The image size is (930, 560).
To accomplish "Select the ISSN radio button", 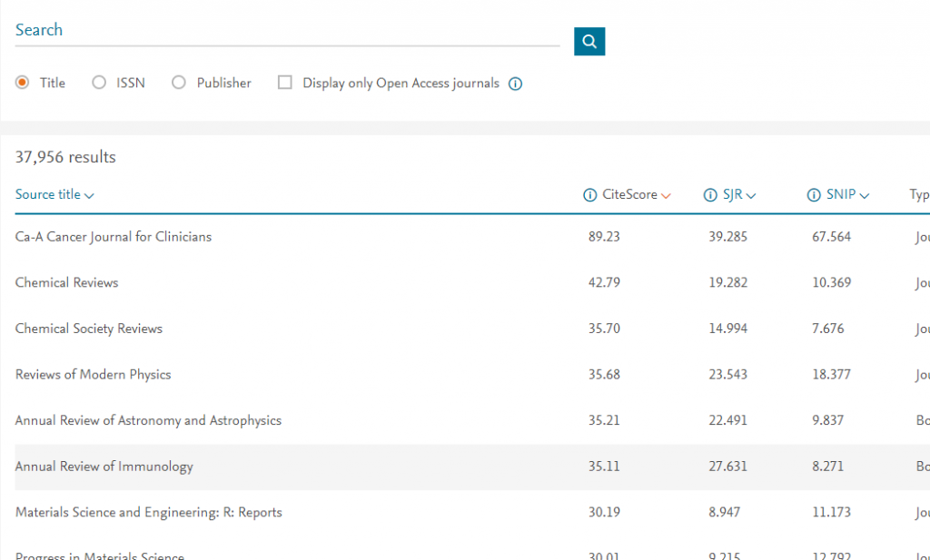I will click(x=99, y=83).
